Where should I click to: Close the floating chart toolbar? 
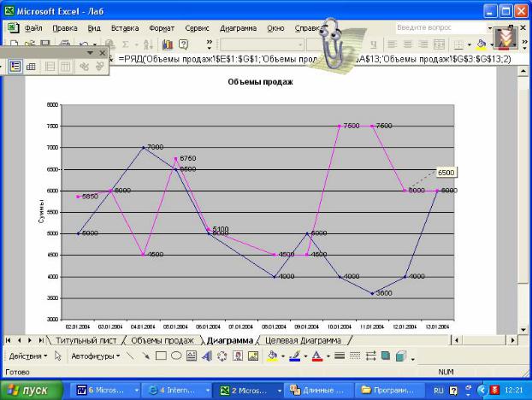(102, 53)
